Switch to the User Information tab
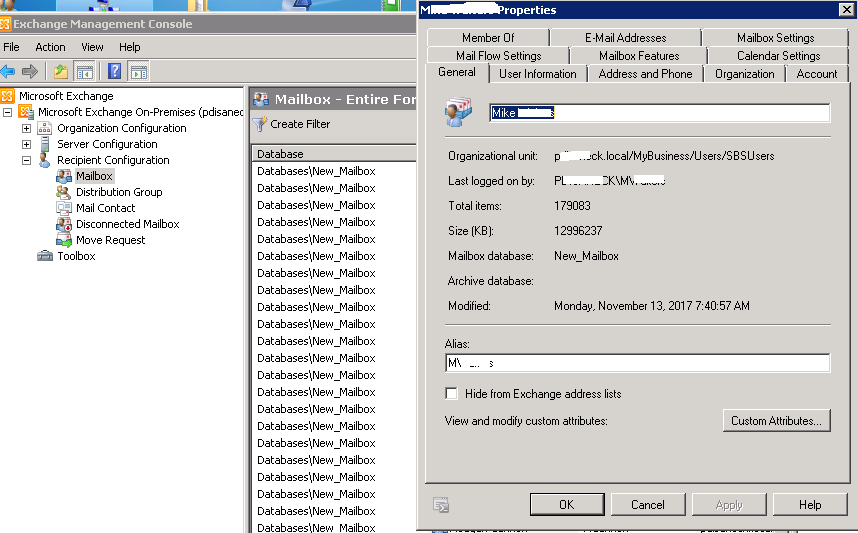Screen dimensions: 858x533 click(x=537, y=74)
